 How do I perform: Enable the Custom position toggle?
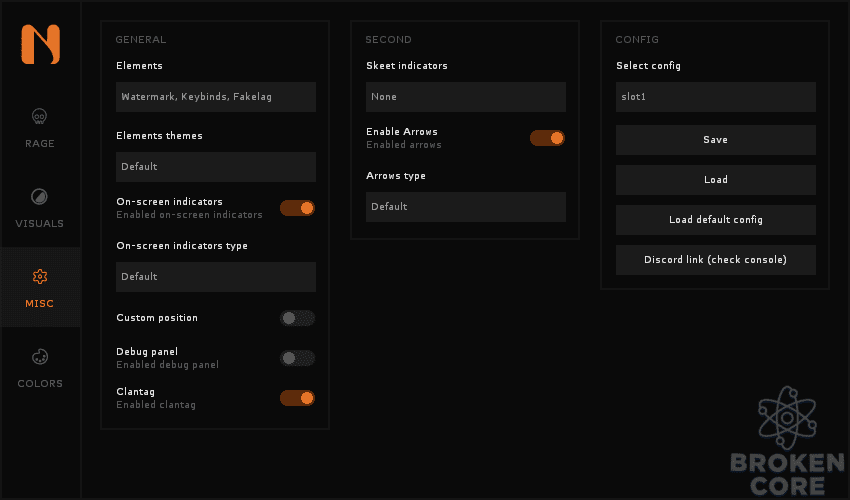tap(297, 318)
